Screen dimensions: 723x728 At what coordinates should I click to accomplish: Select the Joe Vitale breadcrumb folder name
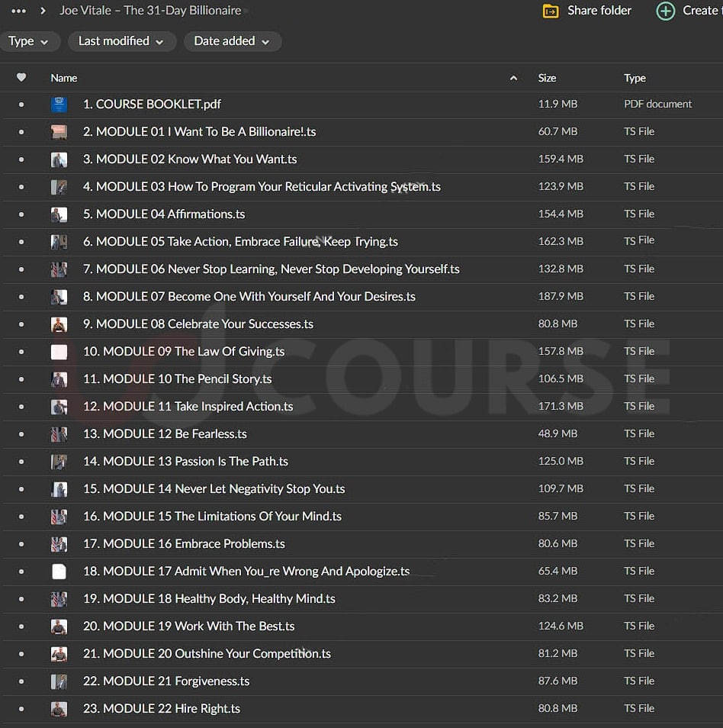pos(150,11)
